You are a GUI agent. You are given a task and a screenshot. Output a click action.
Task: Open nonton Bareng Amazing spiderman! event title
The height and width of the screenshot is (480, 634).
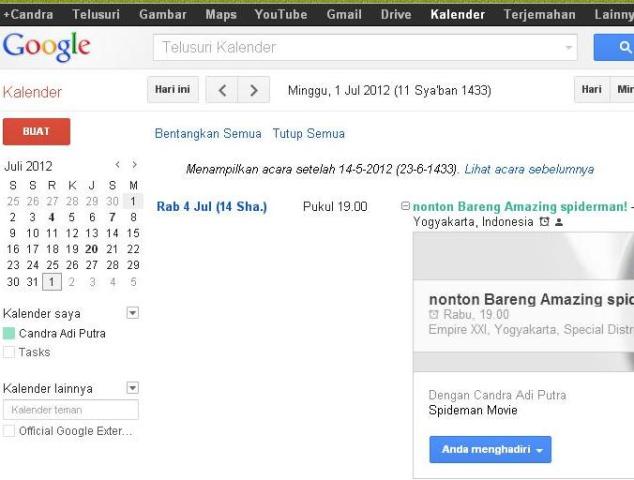[x=520, y=207]
